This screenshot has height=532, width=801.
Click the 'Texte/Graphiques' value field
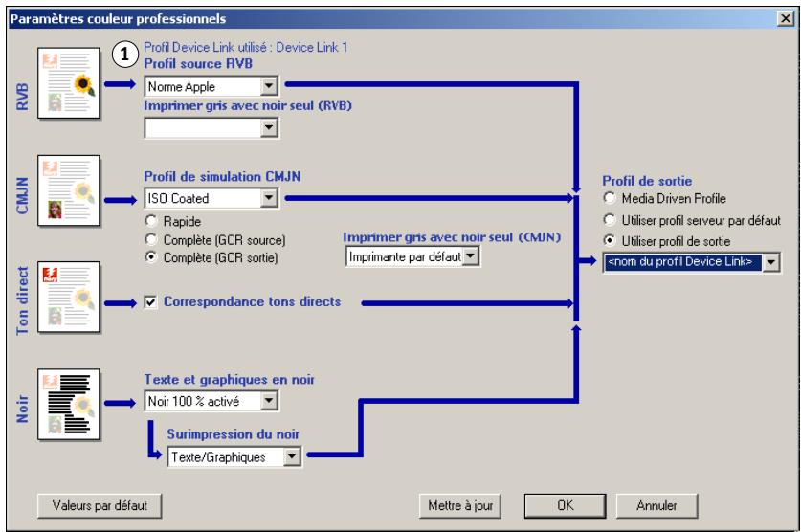(226, 457)
